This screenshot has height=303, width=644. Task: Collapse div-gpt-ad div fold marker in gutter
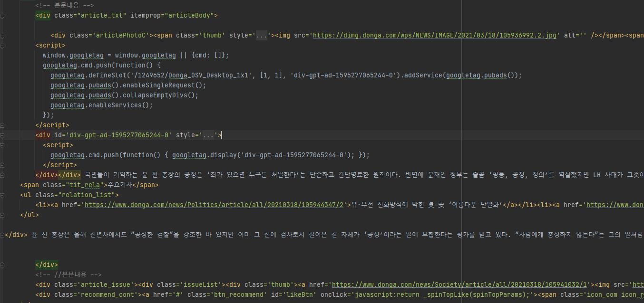coord(2,135)
